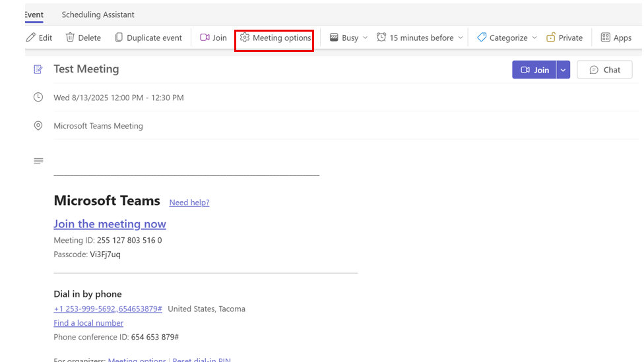Click the meeting title notepad icon
Screen dimensions: 644x362
click(x=38, y=69)
